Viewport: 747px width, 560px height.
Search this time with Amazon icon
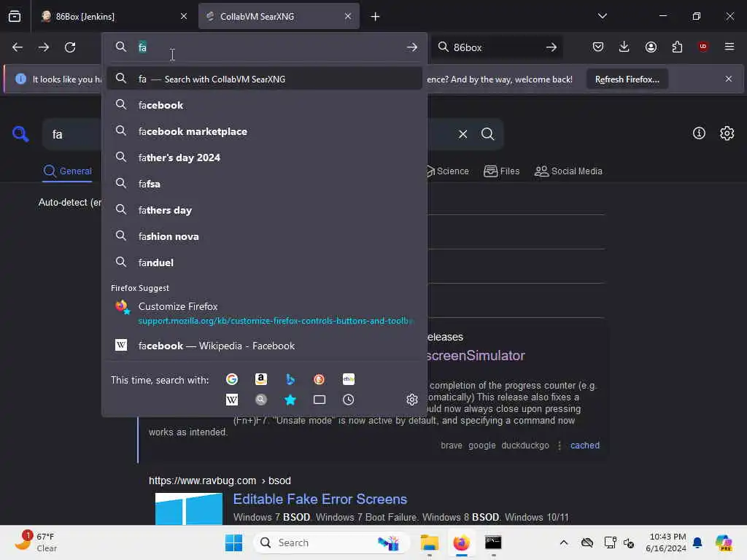[261, 379]
